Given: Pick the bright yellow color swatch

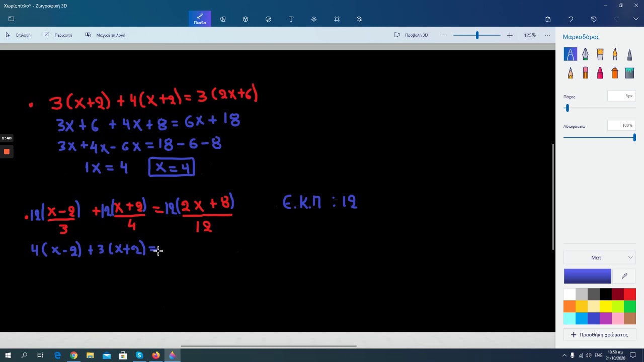Looking at the screenshot, I should [606, 306].
